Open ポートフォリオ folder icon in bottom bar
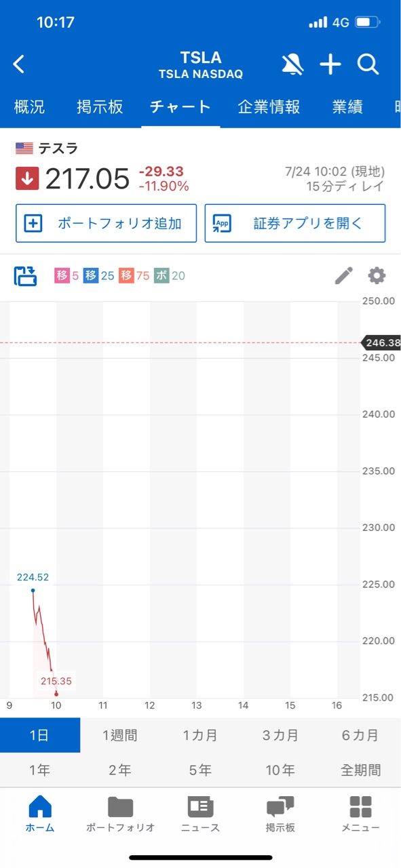The width and height of the screenshot is (401, 868). pos(121,813)
